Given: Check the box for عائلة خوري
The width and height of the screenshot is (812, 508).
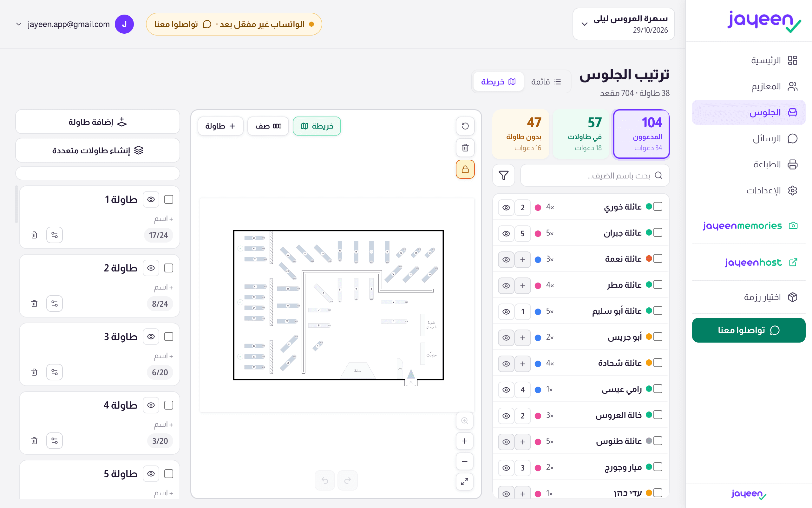Looking at the screenshot, I should tap(658, 207).
